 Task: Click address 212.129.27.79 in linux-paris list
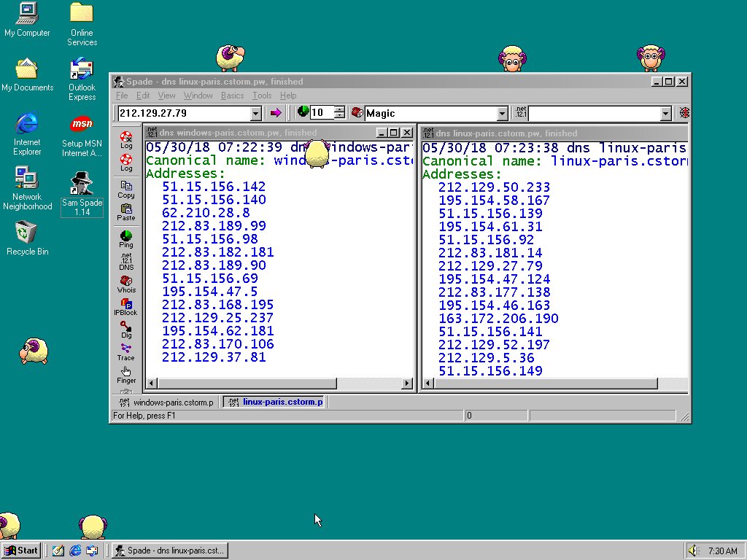(490, 265)
